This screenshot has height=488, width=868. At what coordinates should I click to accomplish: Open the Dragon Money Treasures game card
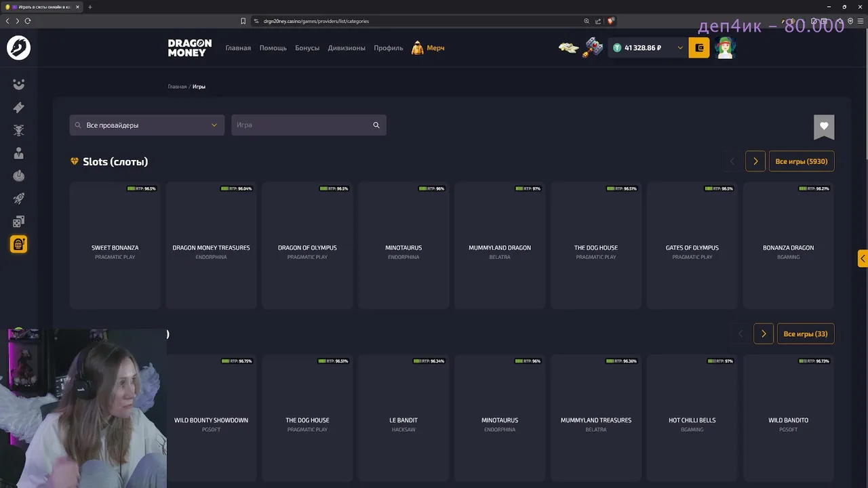[x=212, y=245]
